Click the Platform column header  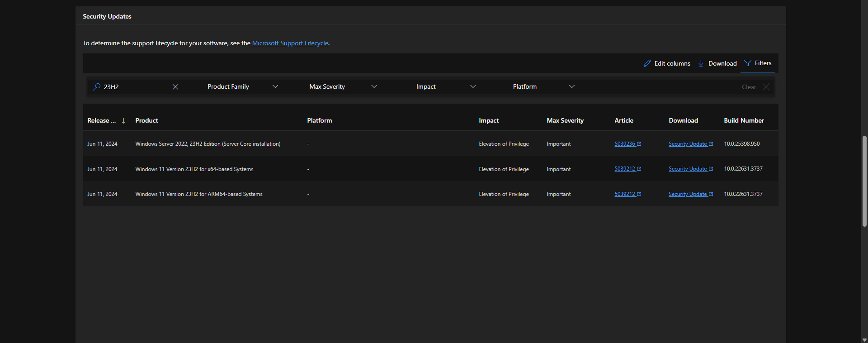[319, 120]
